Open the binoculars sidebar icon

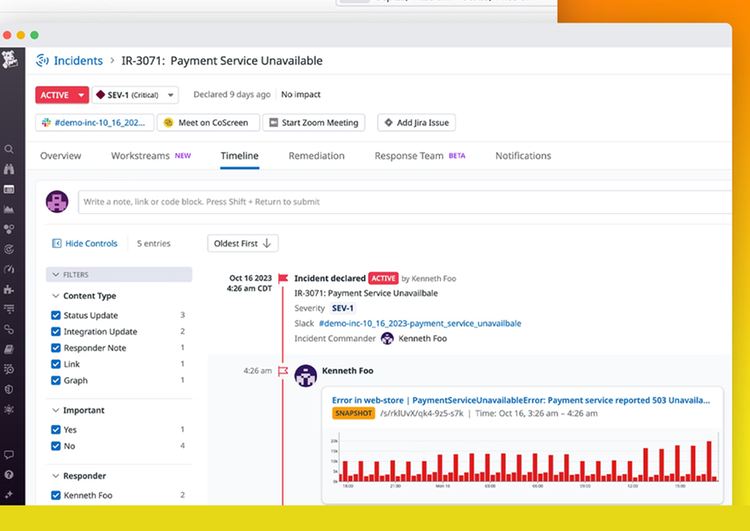(x=9, y=169)
